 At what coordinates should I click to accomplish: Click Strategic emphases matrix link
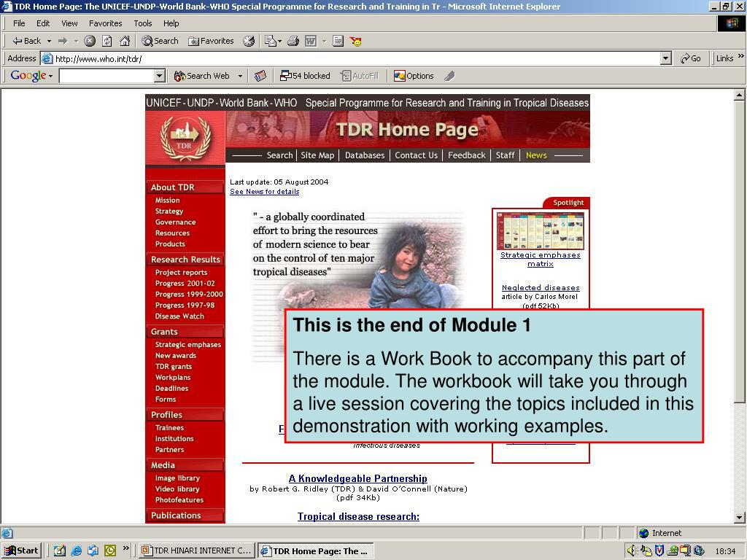click(541, 259)
